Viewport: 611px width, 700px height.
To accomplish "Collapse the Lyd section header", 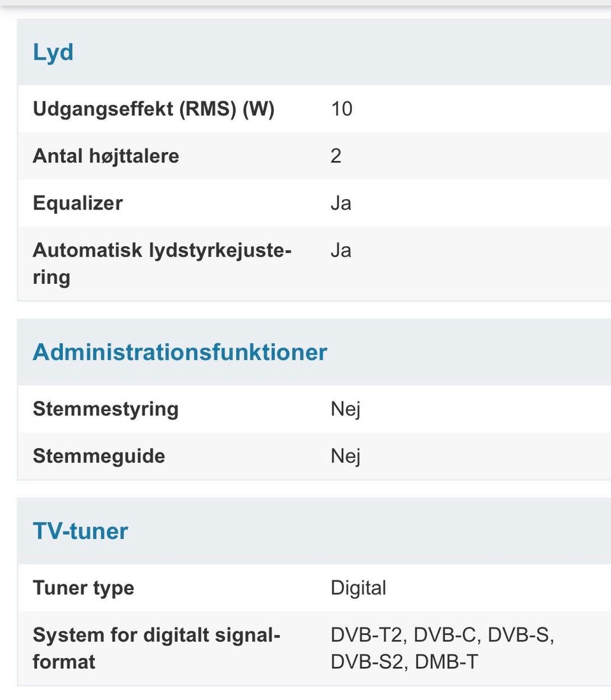I will tap(53, 52).
